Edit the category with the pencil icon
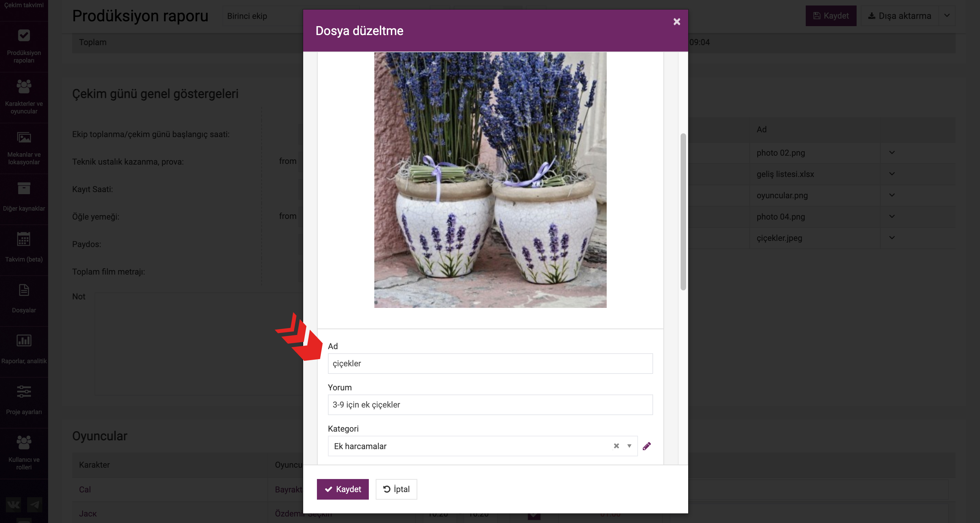The image size is (980, 523). click(647, 446)
